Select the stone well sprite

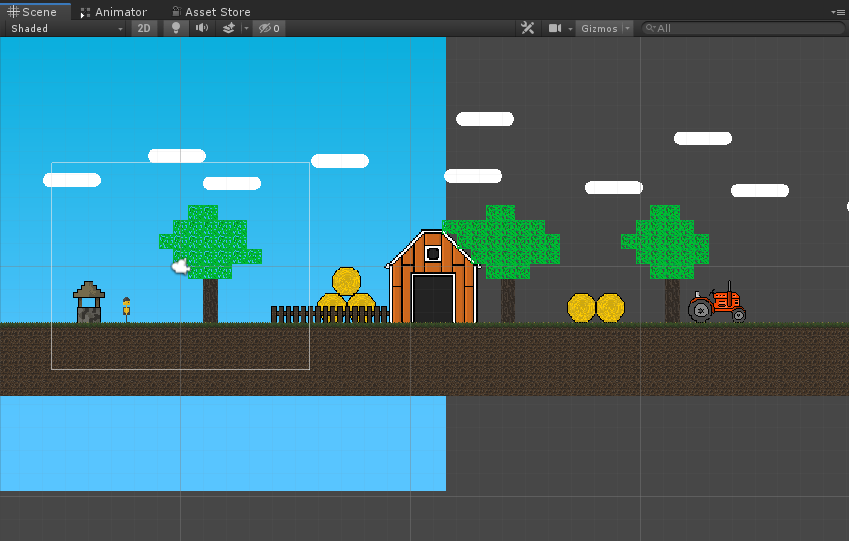click(x=89, y=302)
